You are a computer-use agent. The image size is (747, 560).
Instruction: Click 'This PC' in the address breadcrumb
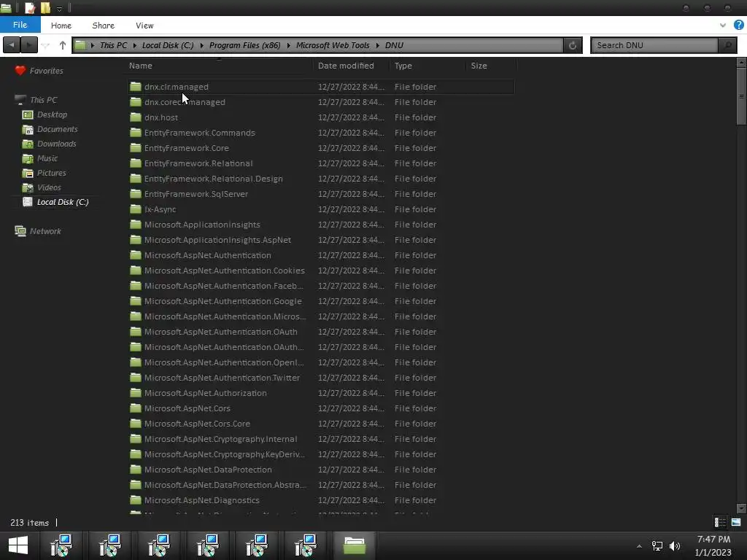[x=113, y=45]
